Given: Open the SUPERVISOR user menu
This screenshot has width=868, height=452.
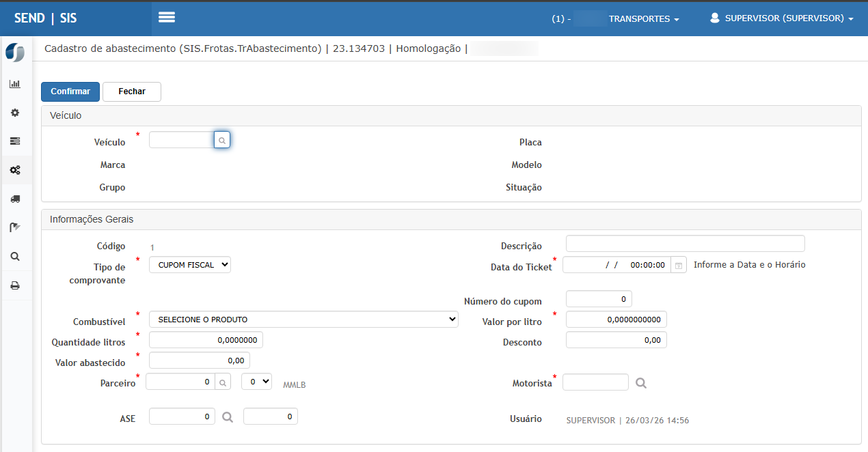Looking at the screenshot, I should click(782, 18).
